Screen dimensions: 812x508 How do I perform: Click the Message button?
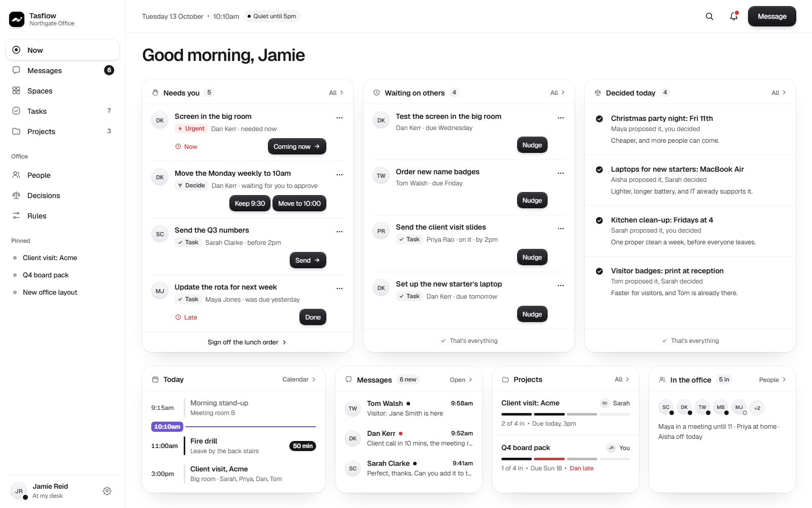point(772,16)
